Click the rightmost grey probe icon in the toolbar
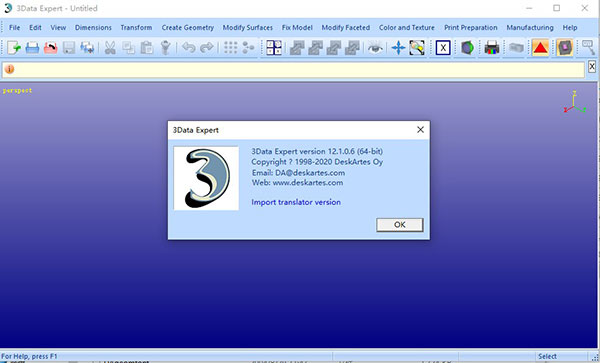Viewport: 600px width, 363px height. coord(589,48)
